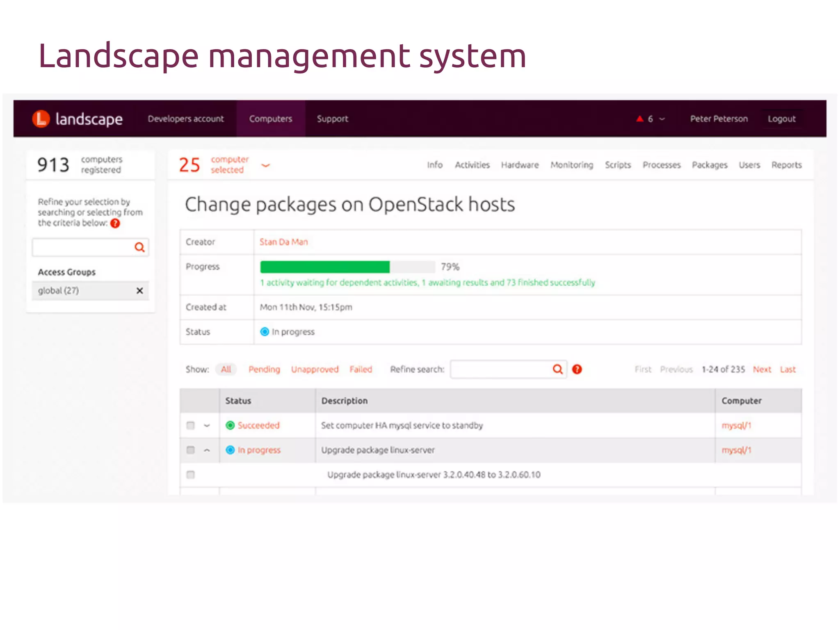This screenshot has width=840, height=630.
Task: Click blue In progress icon in mysql/1 row
Action: 230,450
